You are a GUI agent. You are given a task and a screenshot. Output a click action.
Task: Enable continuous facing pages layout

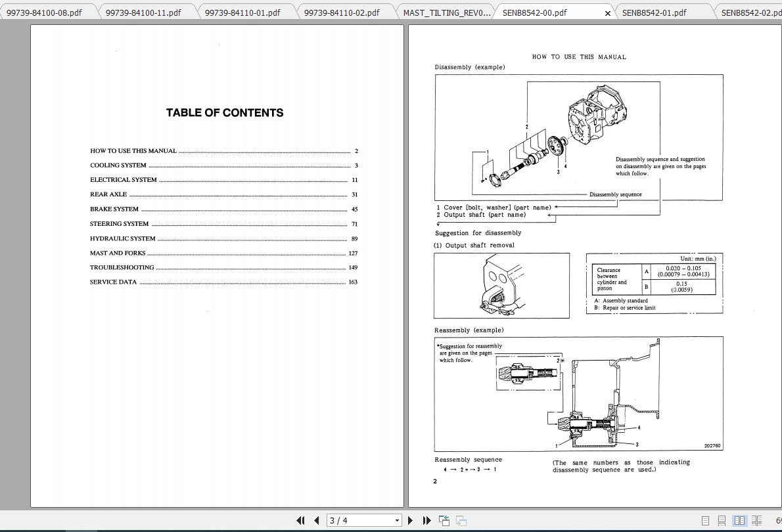click(756, 520)
